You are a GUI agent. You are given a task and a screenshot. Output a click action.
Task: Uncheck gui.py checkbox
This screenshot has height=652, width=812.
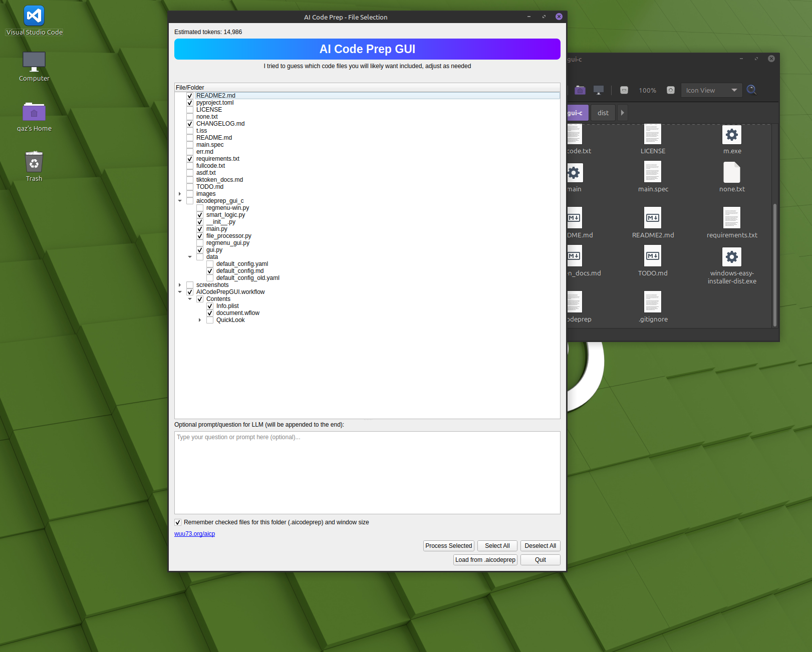pyautogui.click(x=200, y=250)
